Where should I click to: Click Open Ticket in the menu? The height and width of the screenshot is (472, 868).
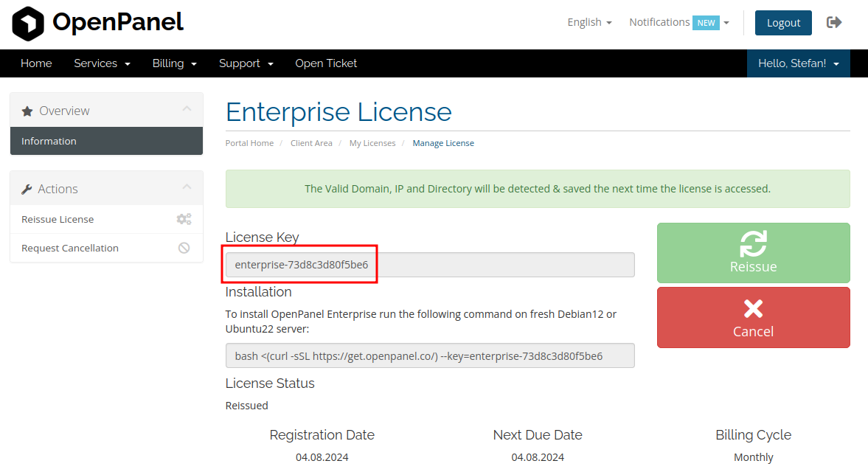(325, 63)
